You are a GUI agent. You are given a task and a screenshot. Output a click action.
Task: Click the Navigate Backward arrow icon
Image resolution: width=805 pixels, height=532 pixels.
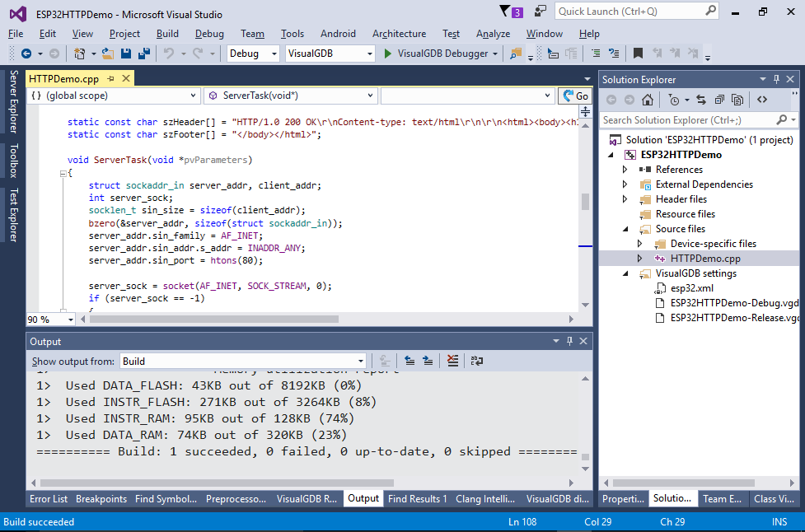(x=26, y=54)
